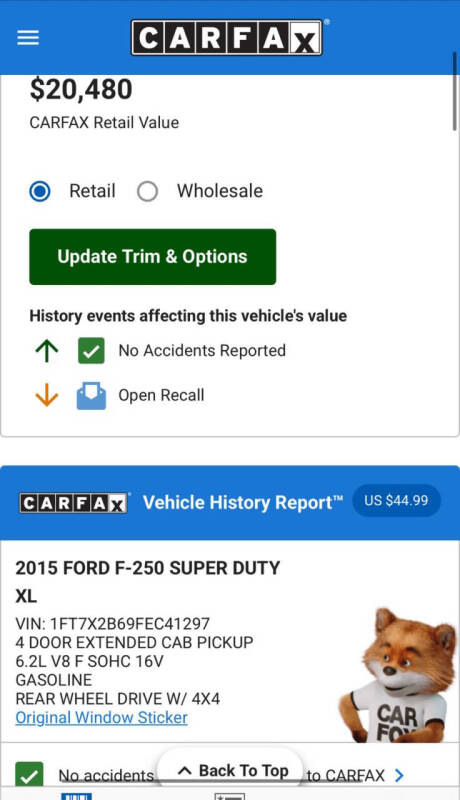Screen dimensions: 460x800
Task: Click the CARFAX Vehicle History Report logo
Action: point(73,503)
